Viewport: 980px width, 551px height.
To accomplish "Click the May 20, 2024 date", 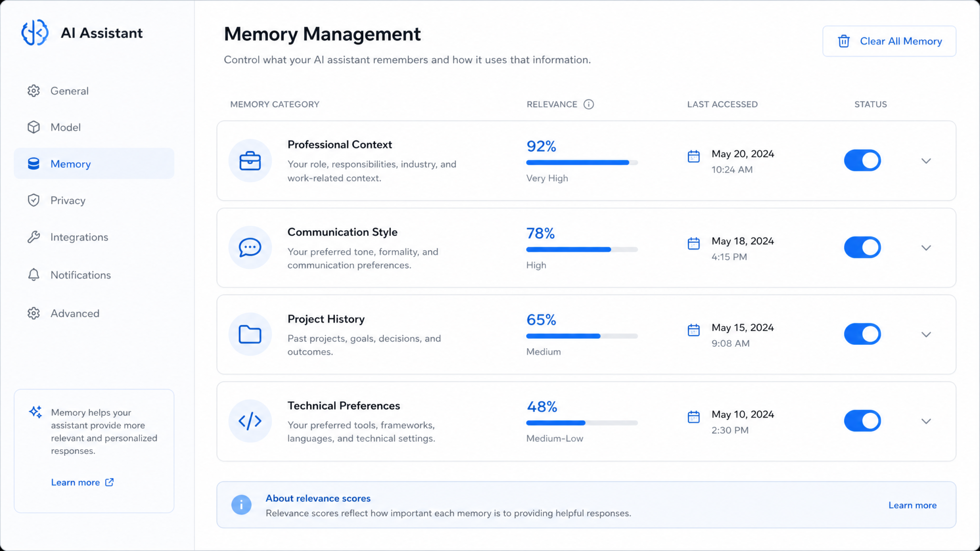I will point(743,154).
